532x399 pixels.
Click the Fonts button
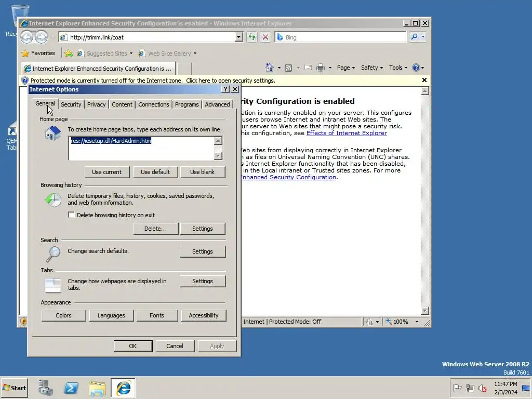click(x=157, y=315)
